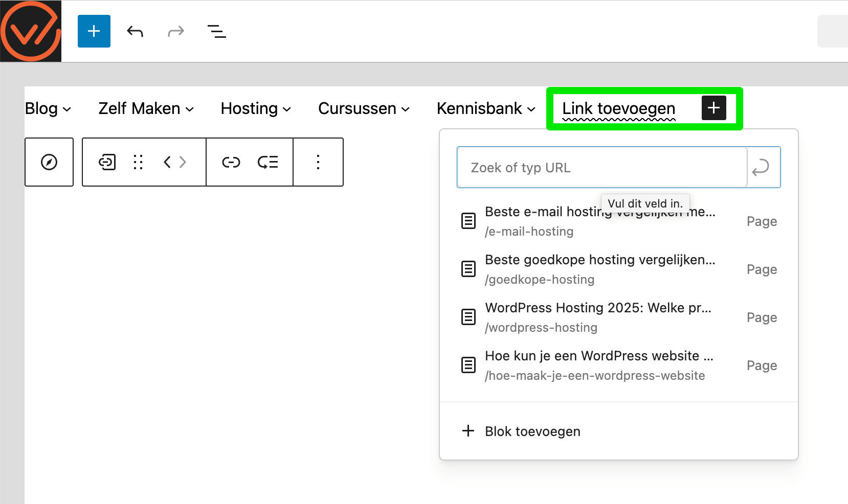Click the apply arrow in the URL search field
Viewport: 848px width, 504px height.
coord(762,167)
